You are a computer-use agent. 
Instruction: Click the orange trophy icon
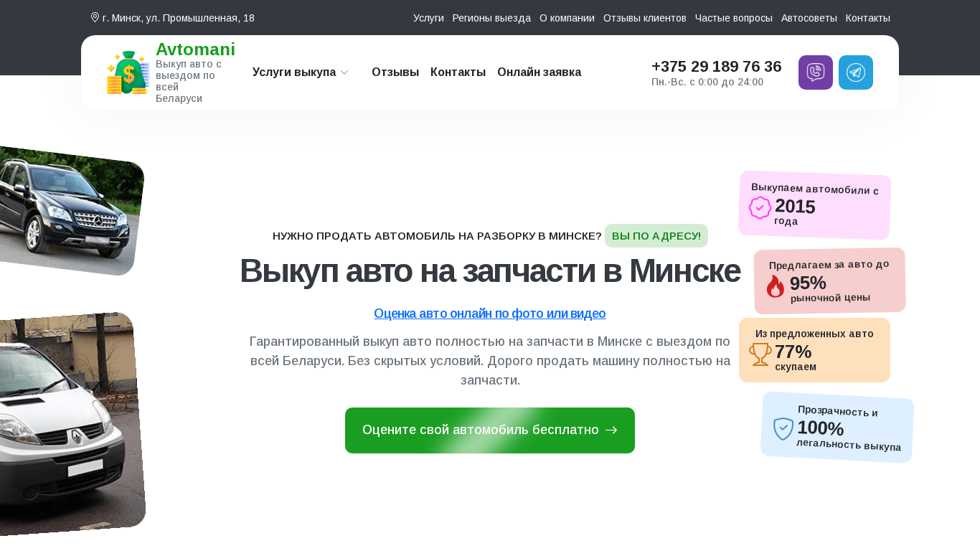pos(760,354)
